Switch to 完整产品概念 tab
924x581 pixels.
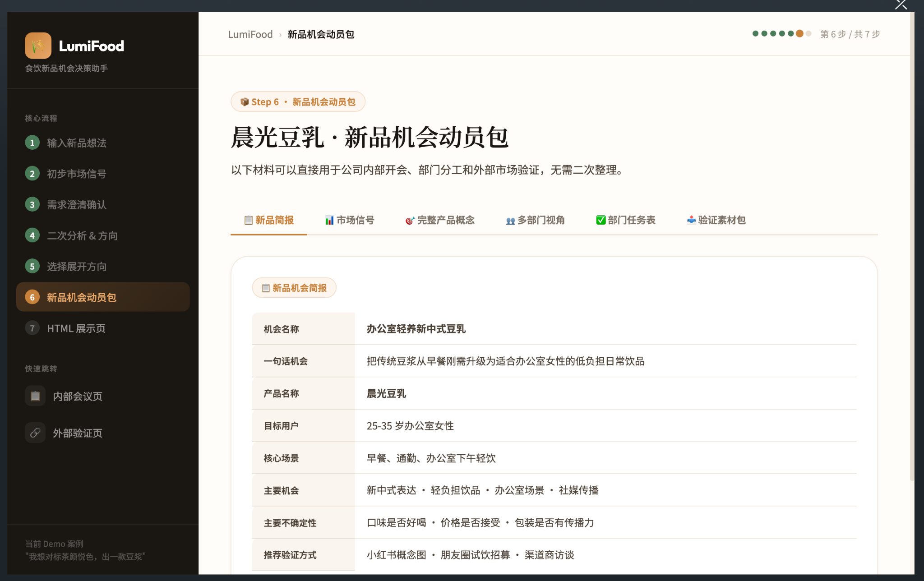click(x=440, y=220)
